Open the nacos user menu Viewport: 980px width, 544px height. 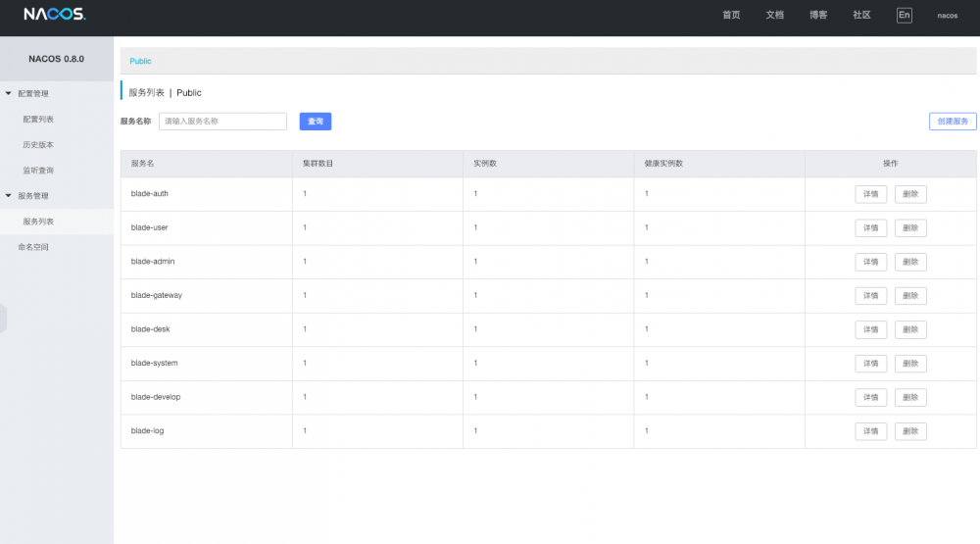[x=947, y=16]
